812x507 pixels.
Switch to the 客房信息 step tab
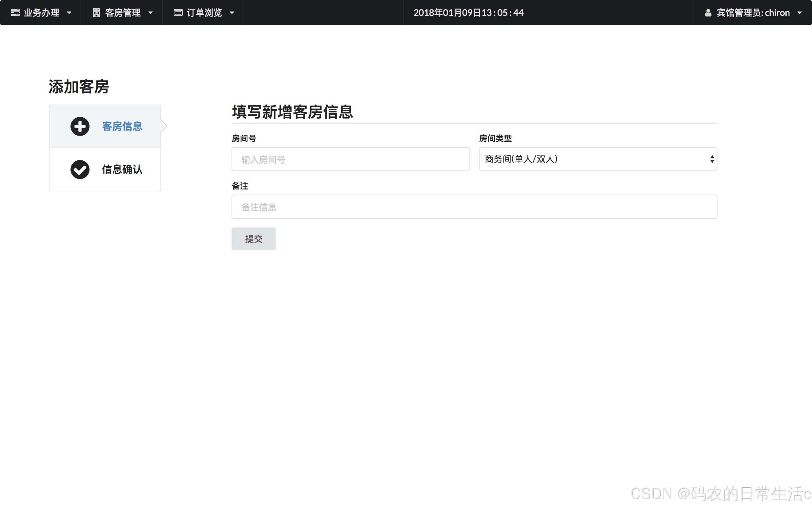(x=122, y=126)
